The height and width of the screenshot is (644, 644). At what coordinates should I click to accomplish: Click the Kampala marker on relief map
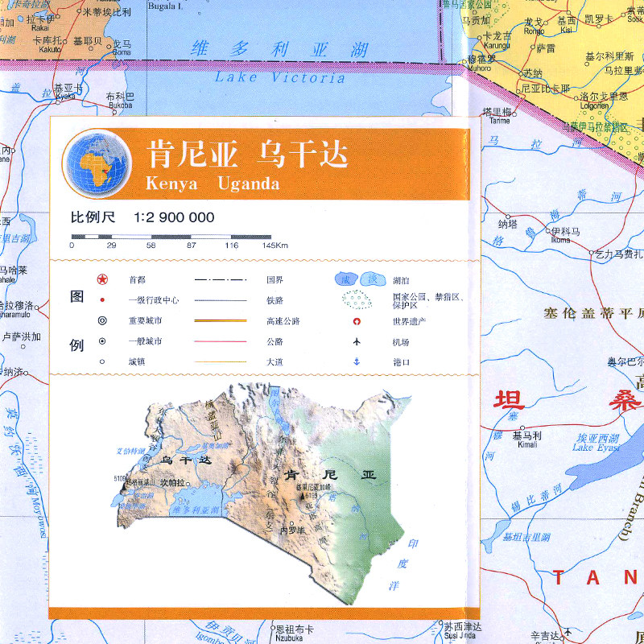[188, 484]
